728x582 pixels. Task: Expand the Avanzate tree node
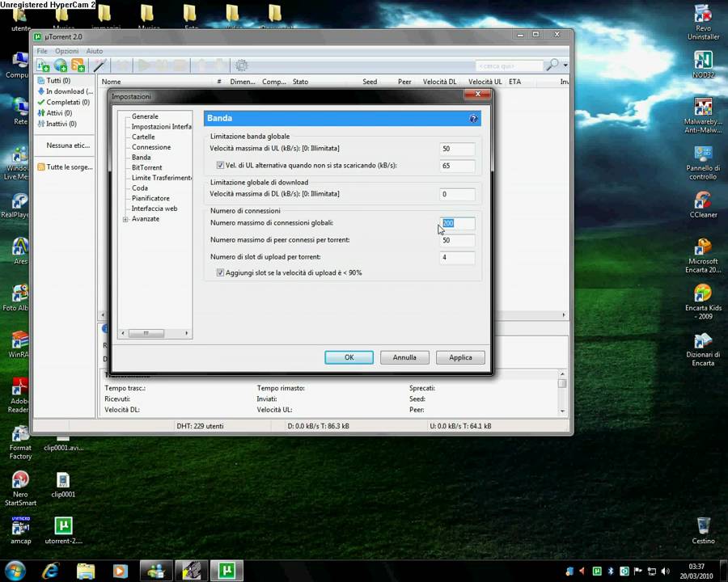click(125, 219)
